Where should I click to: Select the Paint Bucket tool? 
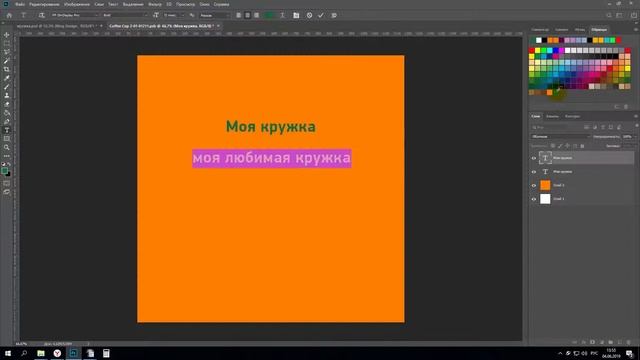coord(7,113)
